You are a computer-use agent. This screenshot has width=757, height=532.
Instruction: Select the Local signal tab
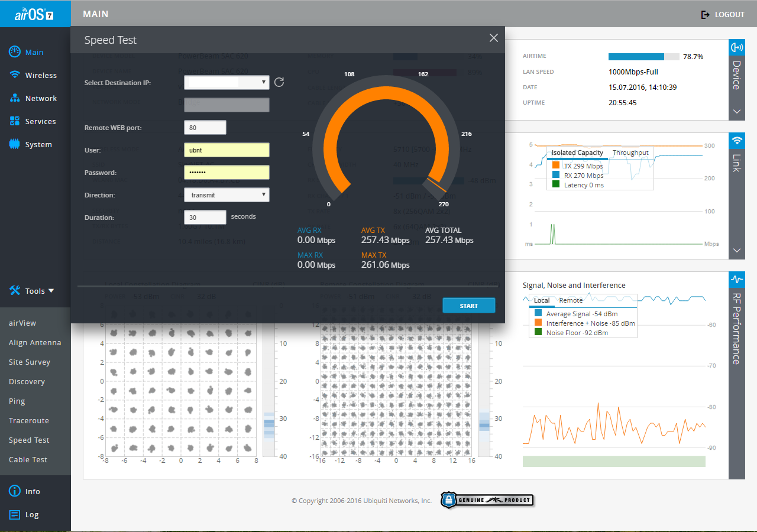point(542,300)
